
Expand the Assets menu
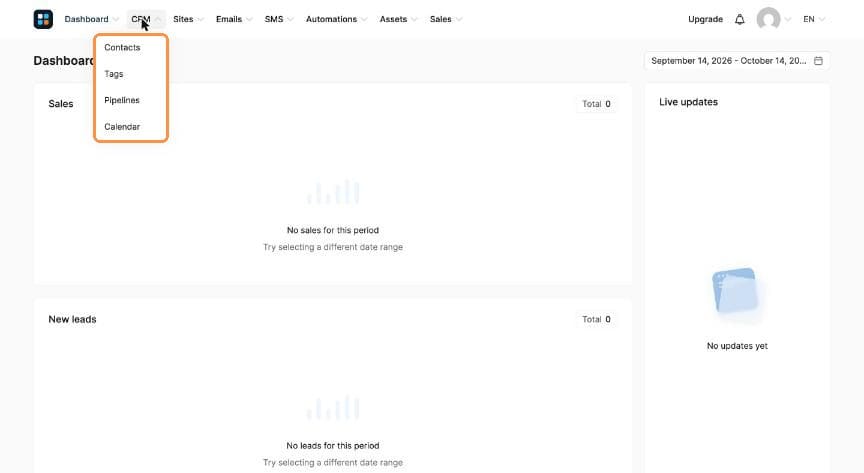(x=398, y=19)
